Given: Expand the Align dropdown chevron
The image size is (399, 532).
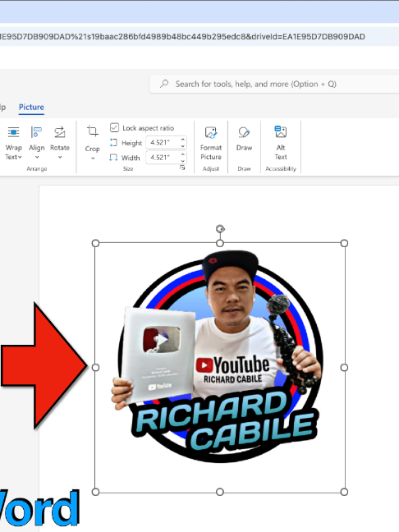Looking at the screenshot, I should [37, 157].
